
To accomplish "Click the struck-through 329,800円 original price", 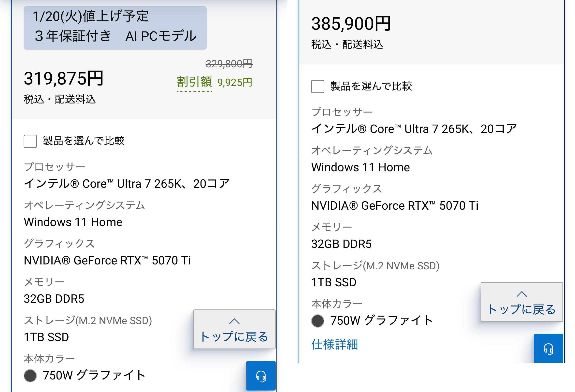I will pyautogui.click(x=229, y=64).
